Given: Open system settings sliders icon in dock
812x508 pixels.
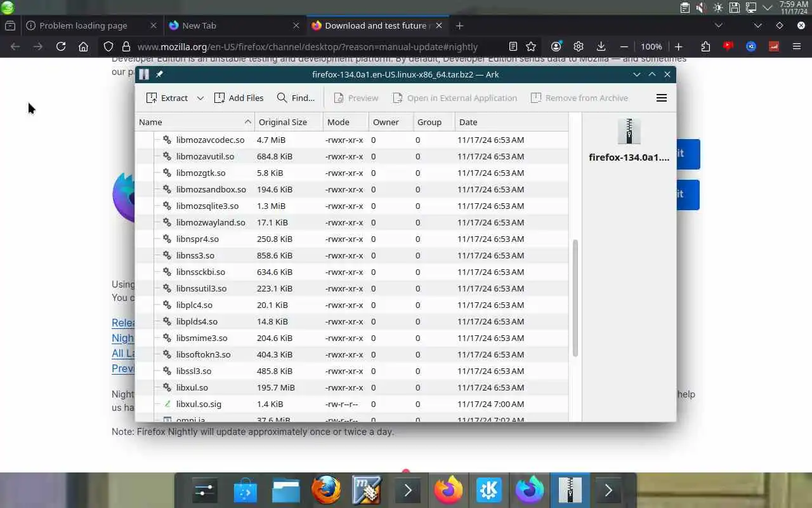Looking at the screenshot, I should (x=204, y=490).
